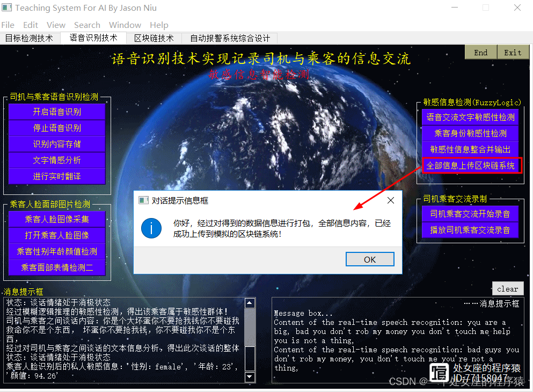Image resolution: width=533 pixels, height=392 pixels.
Task: Open the Window menu
Action: (x=125, y=25)
